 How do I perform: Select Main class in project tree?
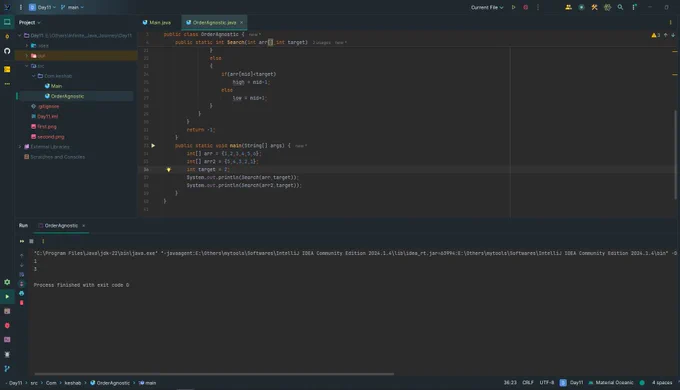[53, 86]
